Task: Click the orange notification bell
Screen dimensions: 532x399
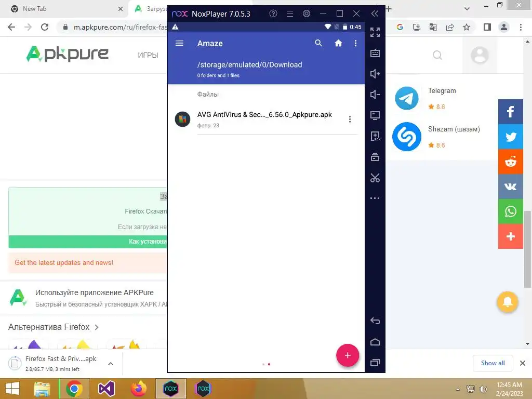Action: (507, 302)
